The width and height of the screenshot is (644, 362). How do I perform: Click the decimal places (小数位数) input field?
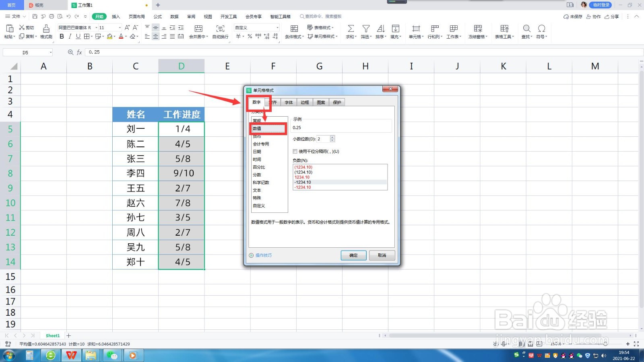click(323, 139)
